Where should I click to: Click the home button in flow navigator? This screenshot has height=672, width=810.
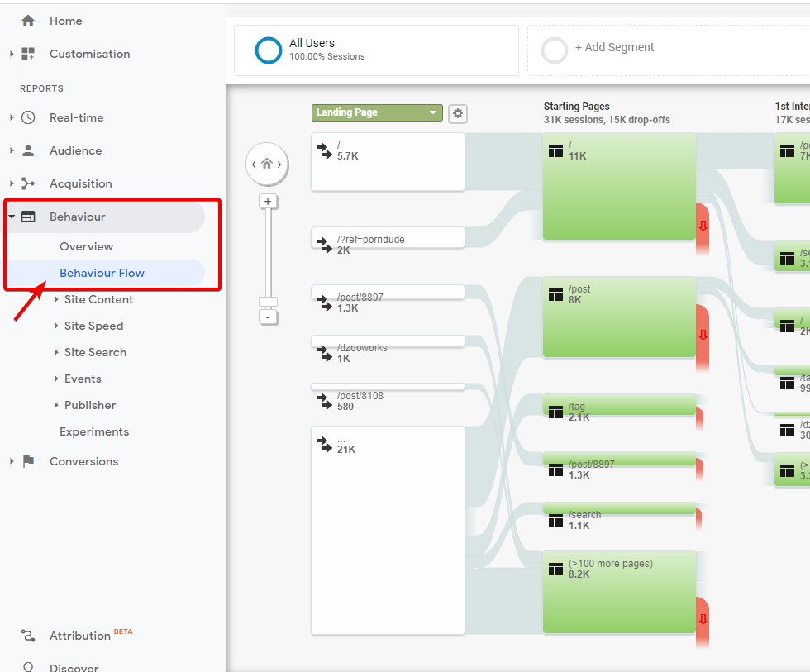267,164
